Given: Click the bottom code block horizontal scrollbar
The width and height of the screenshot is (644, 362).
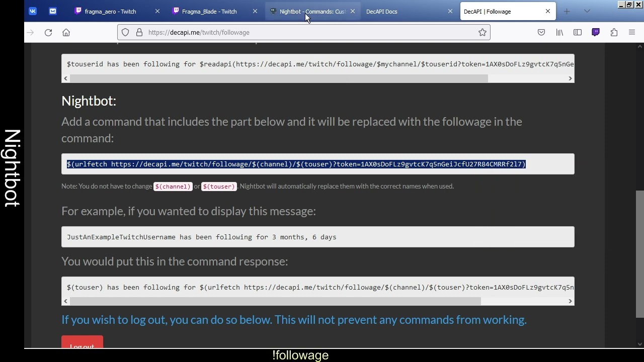Looking at the screenshot, I should [x=275, y=301].
